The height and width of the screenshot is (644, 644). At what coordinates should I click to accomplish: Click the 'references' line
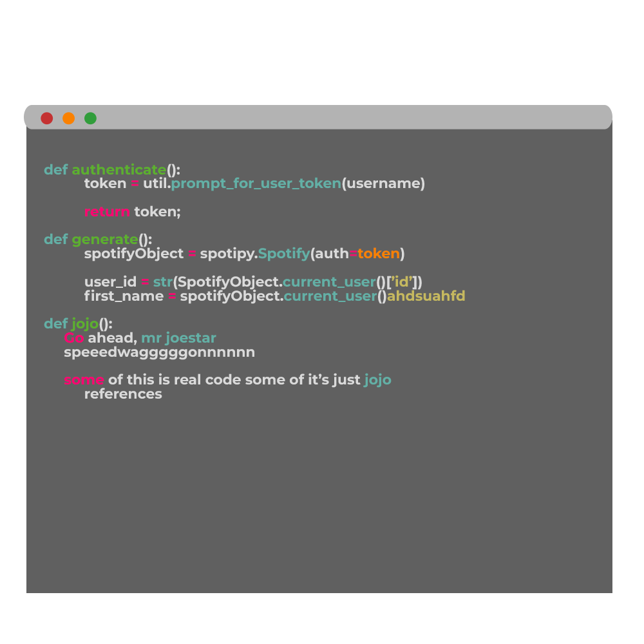coord(123,394)
